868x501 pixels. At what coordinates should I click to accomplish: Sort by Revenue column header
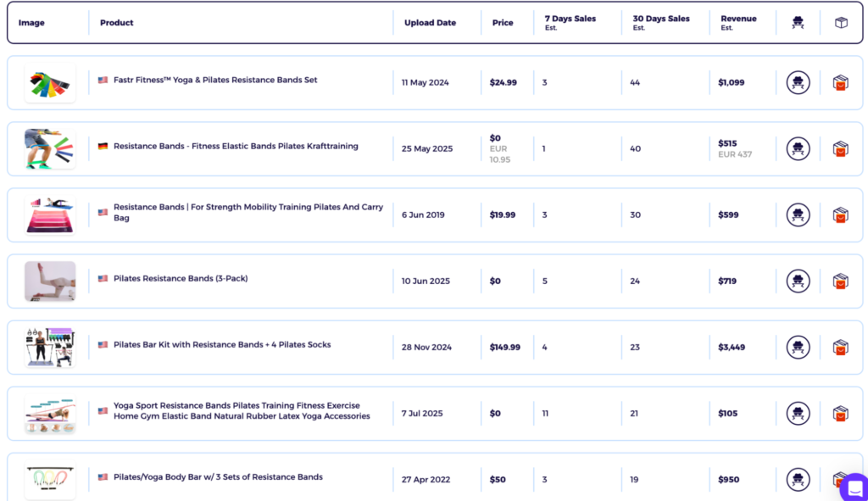(738, 22)
